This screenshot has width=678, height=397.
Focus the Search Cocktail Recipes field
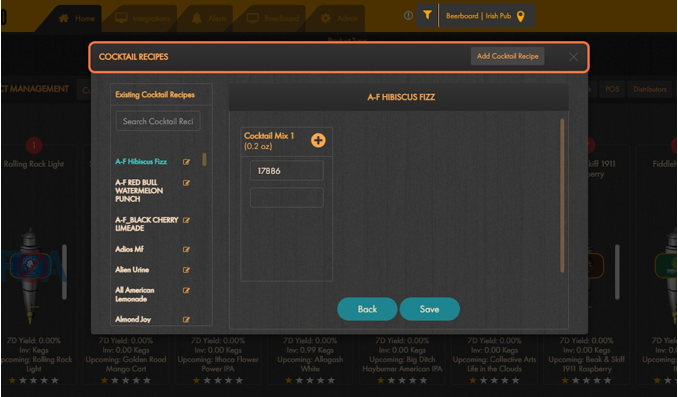click(158, 122)
